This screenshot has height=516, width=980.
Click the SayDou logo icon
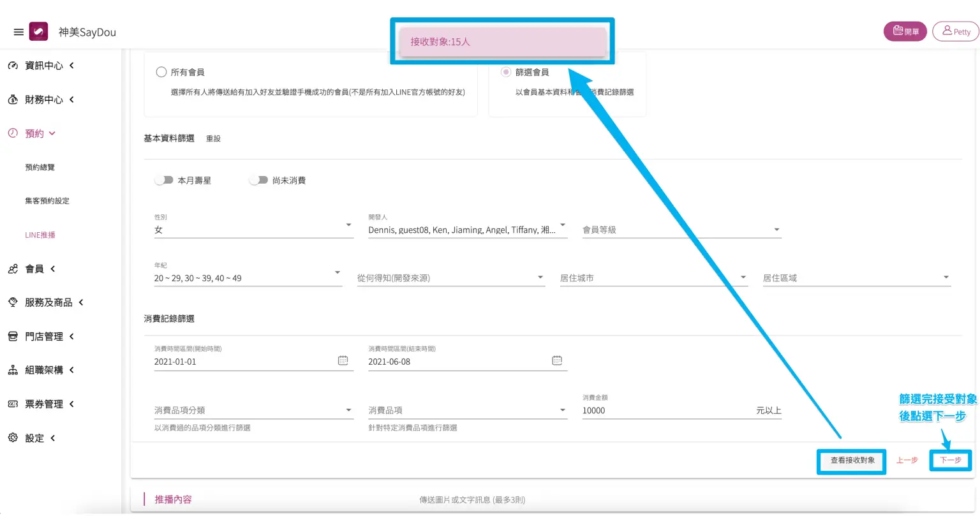39,32
